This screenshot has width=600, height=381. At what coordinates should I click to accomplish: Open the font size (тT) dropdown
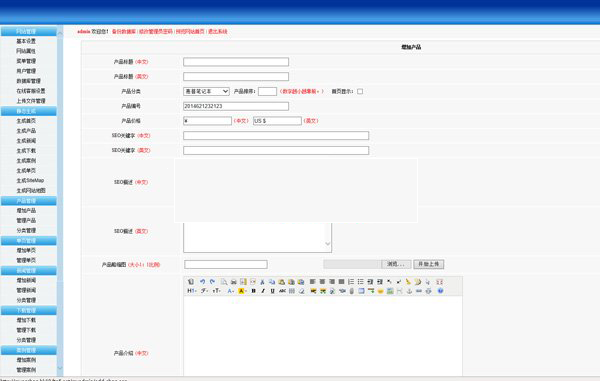tap(217, 291)
